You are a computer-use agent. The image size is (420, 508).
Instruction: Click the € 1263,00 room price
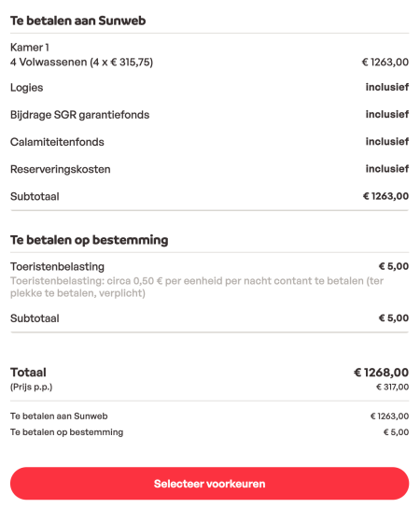pyautogui.click(x=385, y=62)
